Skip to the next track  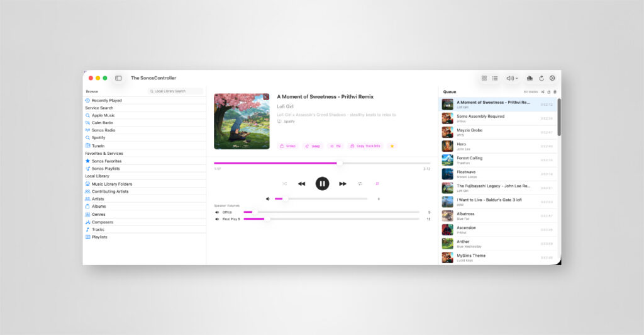click(x=343, y=184)
